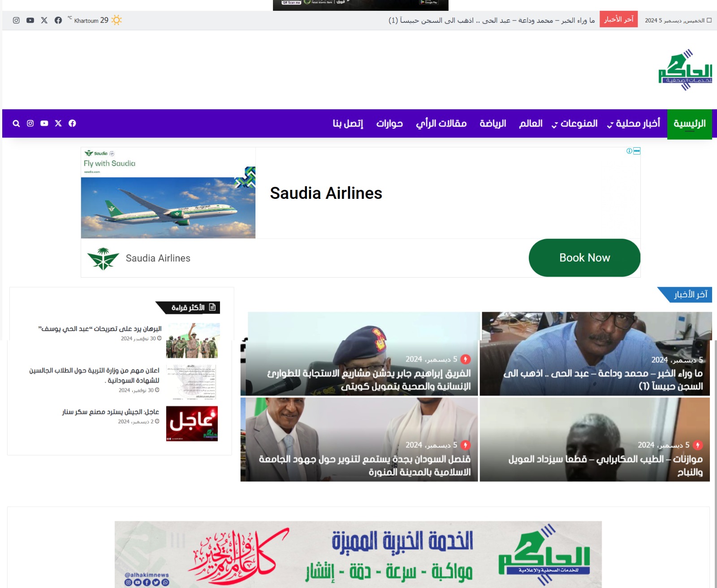Open the AdChoices info icon on ad
717x588 pixels.
(629, 151)
